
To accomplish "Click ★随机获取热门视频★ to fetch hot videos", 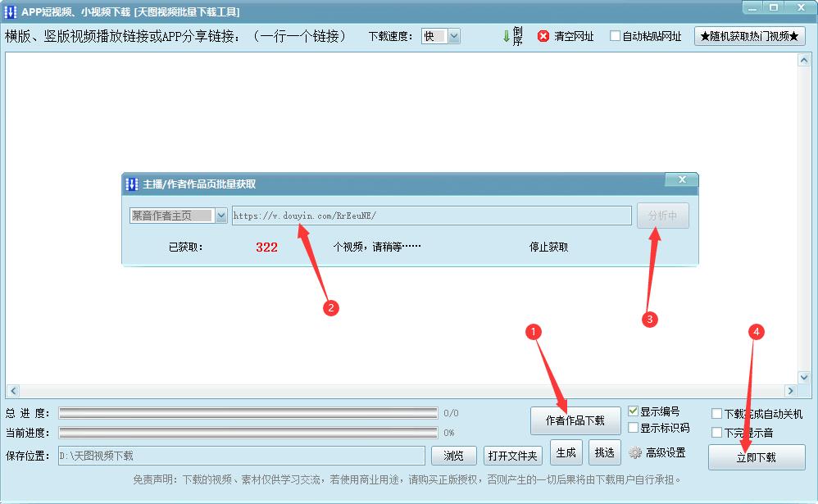I will point(749,36).
